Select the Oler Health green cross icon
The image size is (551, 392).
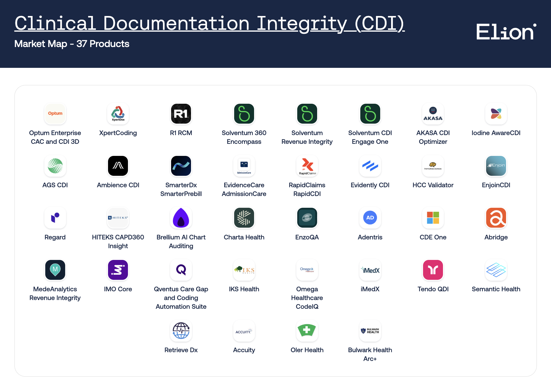coord(307,331)
